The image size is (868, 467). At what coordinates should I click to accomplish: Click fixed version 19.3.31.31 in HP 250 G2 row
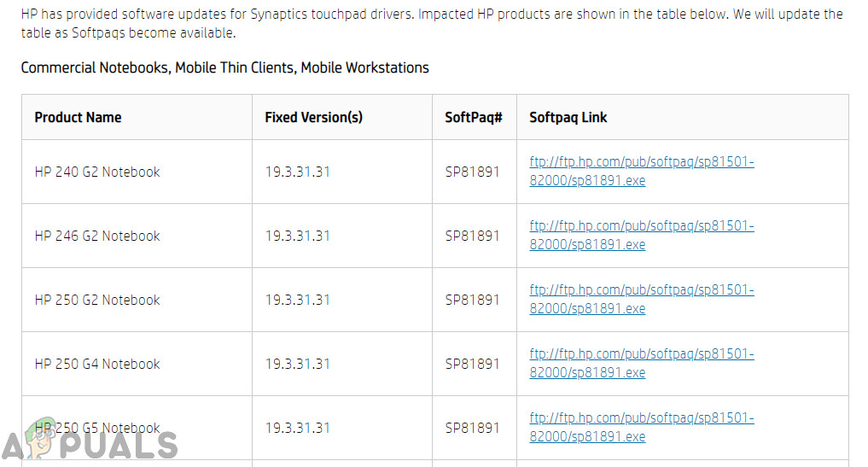point(297,300)
